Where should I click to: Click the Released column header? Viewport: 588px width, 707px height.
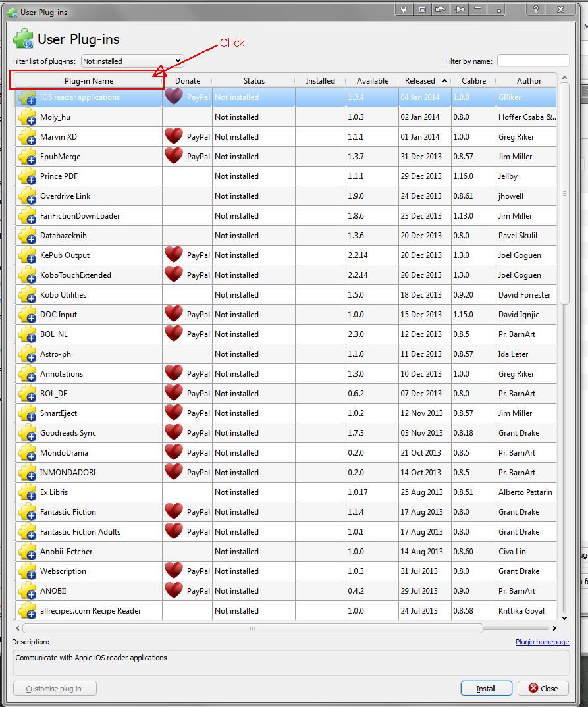(x=424, y=81)
